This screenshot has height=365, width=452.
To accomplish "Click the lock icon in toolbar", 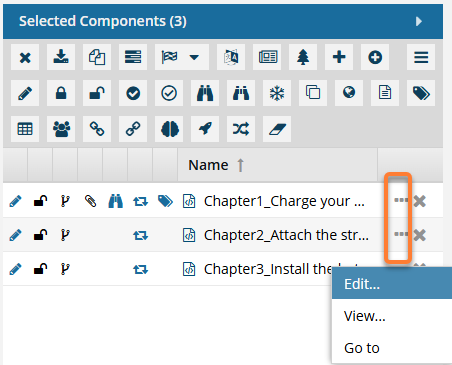I will 61,93.
